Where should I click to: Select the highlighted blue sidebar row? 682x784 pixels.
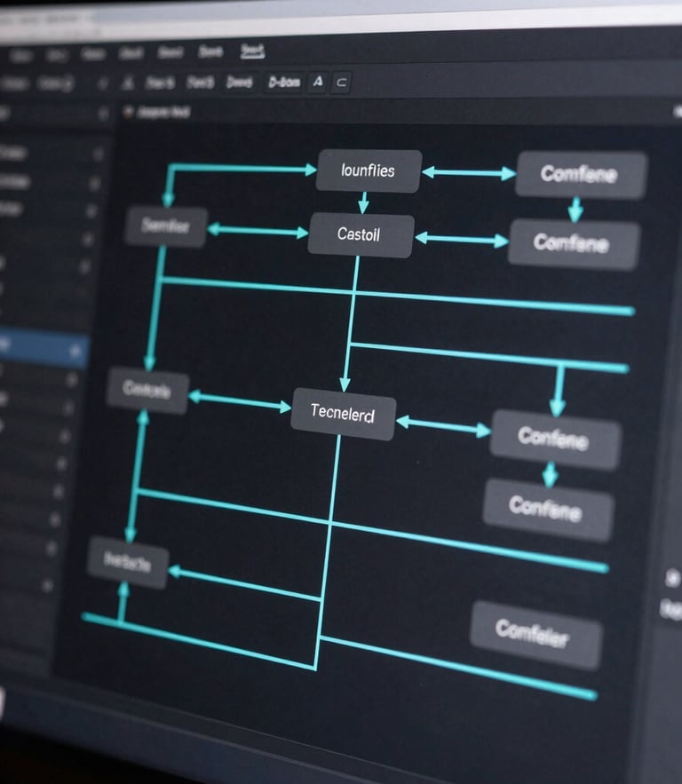pyautogui.click(x=44, y=346)
